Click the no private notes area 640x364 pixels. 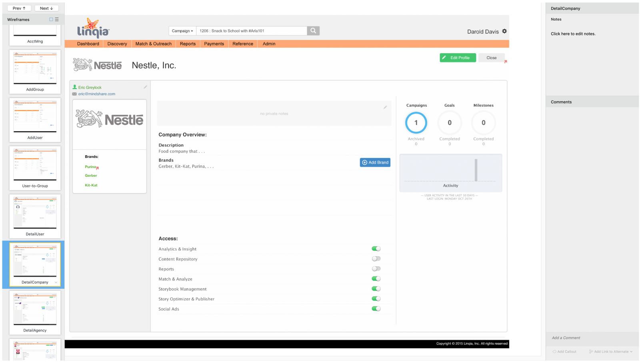(274, 114)
